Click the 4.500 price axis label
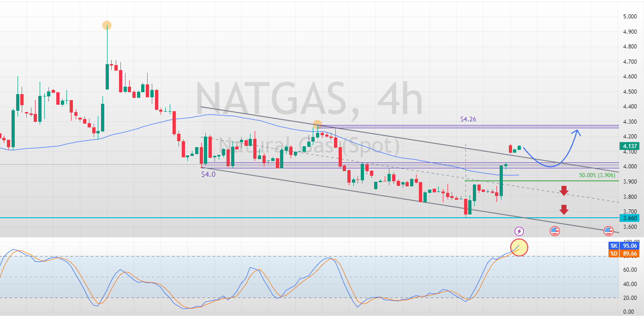Screen dimensions: 644x316 [630, 91]
